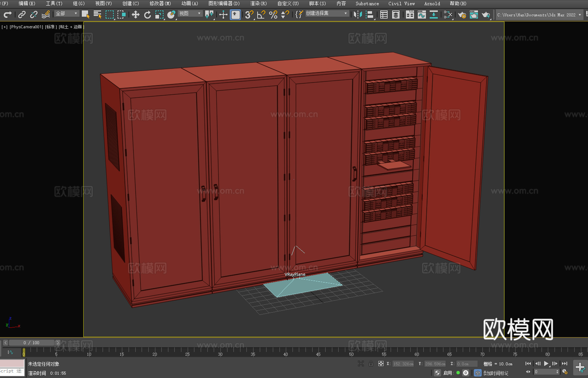Click the [+] viewport general label
The height and width of the screenshot is (378, 588).
[4, 27]
